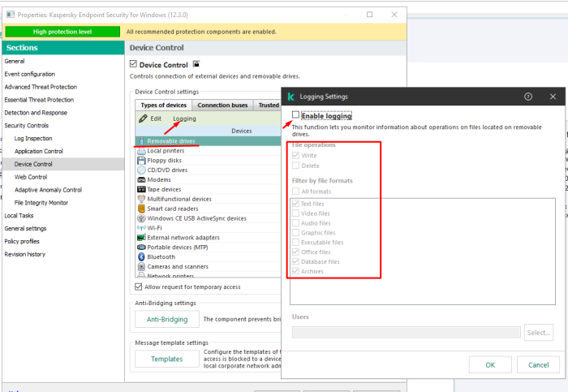Open Logging in the device toolbar
Screen dimensions: 568x392
tap(184, 118)
